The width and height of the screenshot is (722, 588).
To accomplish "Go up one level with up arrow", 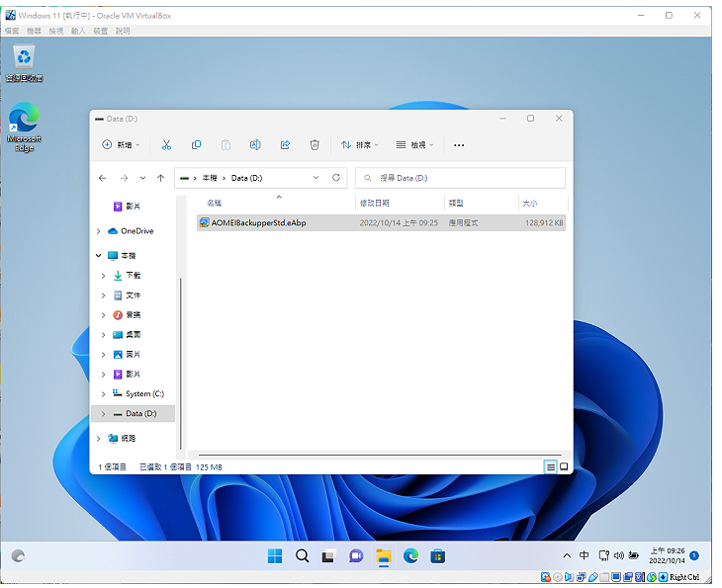I will coord(160,178).
